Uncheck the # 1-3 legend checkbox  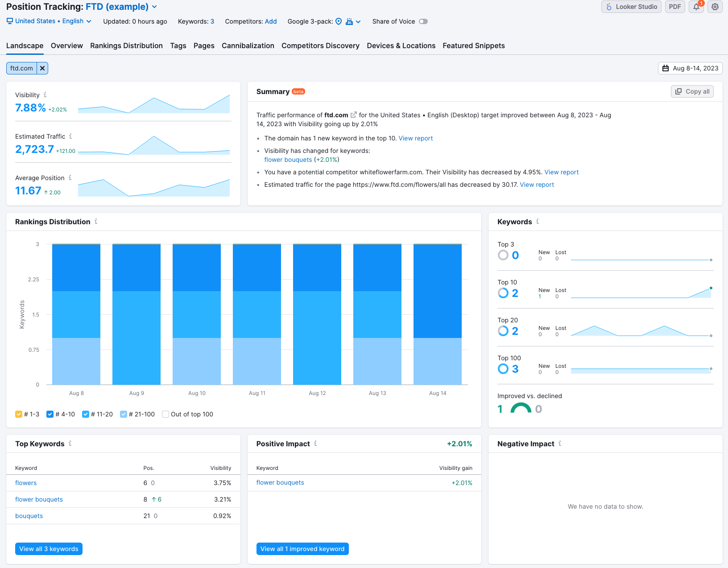tap(19, 414)
